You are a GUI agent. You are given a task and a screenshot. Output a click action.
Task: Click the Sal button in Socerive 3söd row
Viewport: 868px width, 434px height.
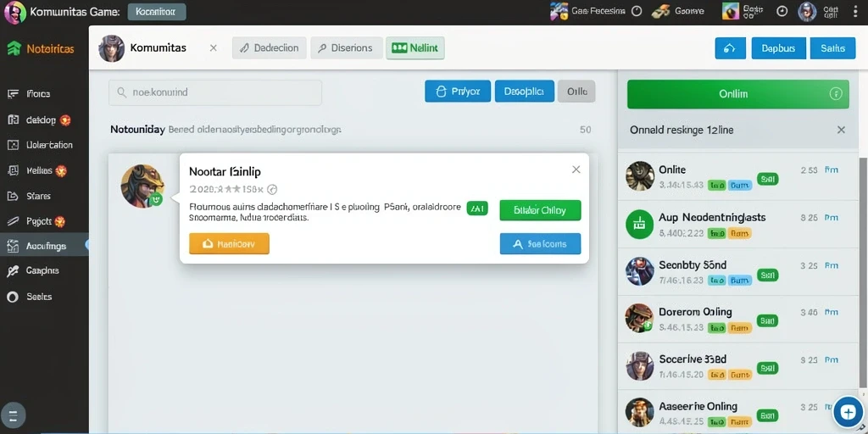coord(767,368)
